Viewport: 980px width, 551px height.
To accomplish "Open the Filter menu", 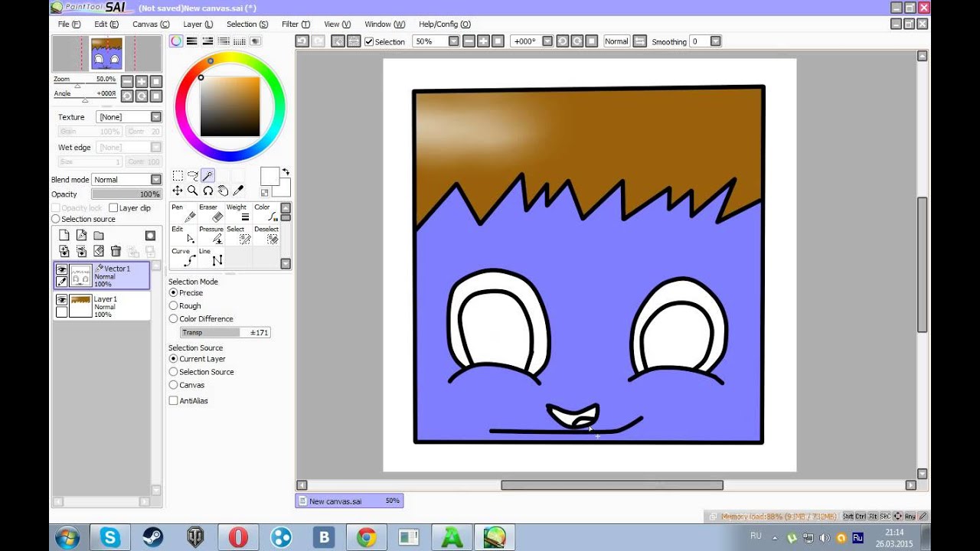I will click(x=296, y=24).
